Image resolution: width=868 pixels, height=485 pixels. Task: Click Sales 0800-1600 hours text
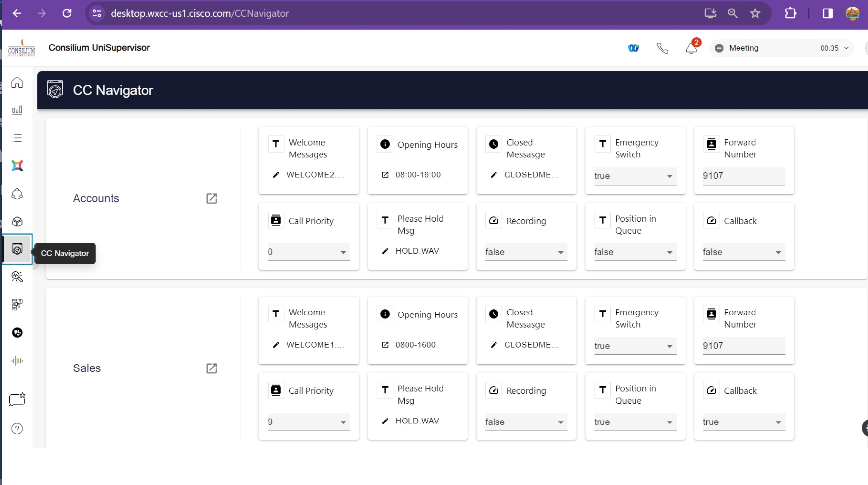pyautogui.click(x=415, y=345)
